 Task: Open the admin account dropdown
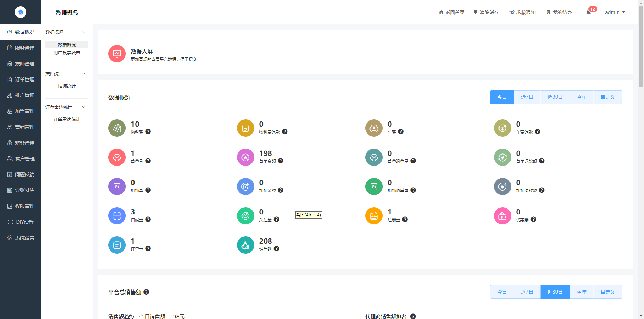[x=615, y=12]
